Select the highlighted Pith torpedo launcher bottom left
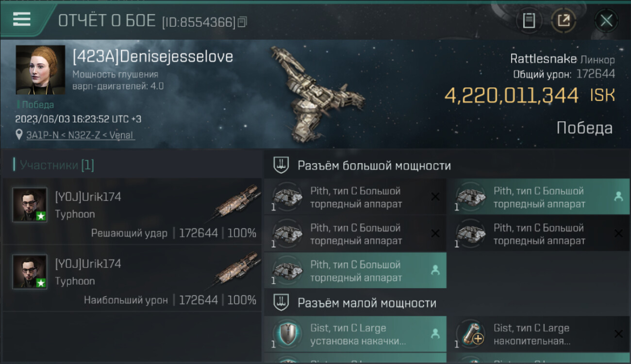This screenshot has height=364, width=631. pyautogui.click(x=355, y=270)
